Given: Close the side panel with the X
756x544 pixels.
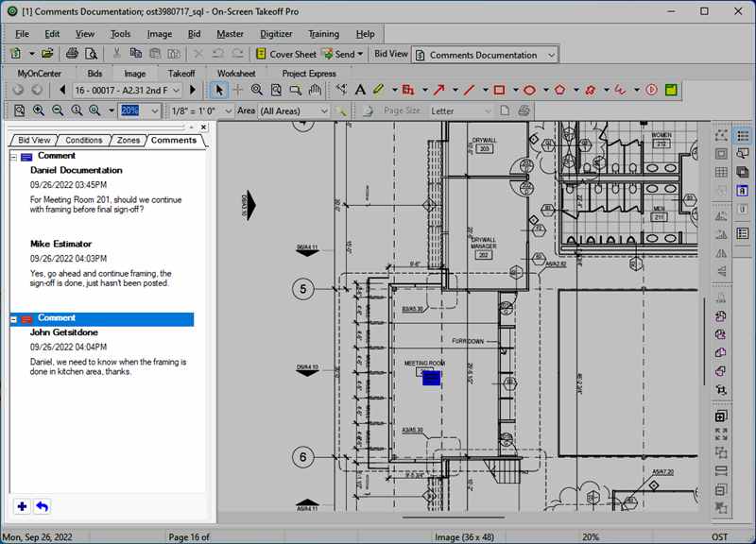Looking at the screenshot, I should coord(203,127).
